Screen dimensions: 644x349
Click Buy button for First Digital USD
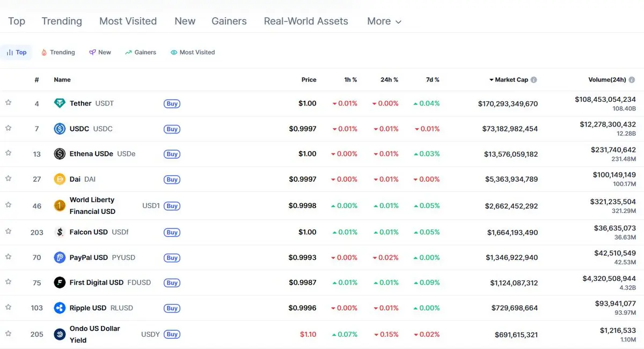click(172, 283)
